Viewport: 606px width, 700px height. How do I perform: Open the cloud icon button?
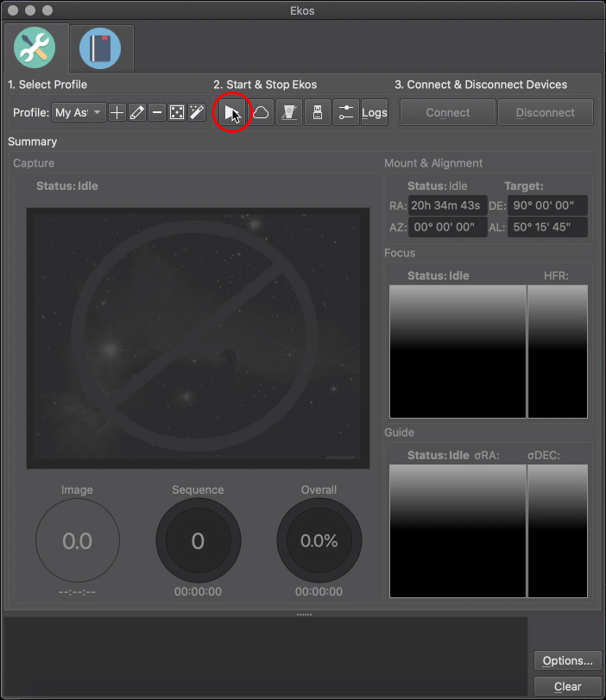[261, 113]
